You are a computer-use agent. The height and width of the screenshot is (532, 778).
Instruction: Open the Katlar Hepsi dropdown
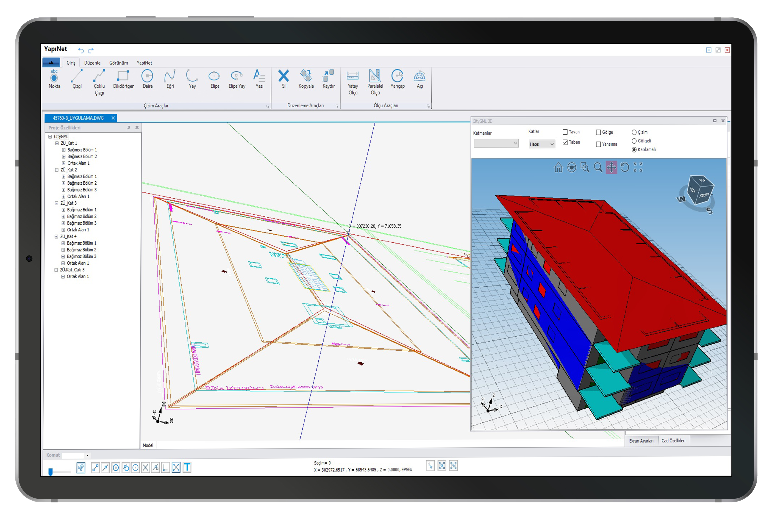(x=542, y=144)
